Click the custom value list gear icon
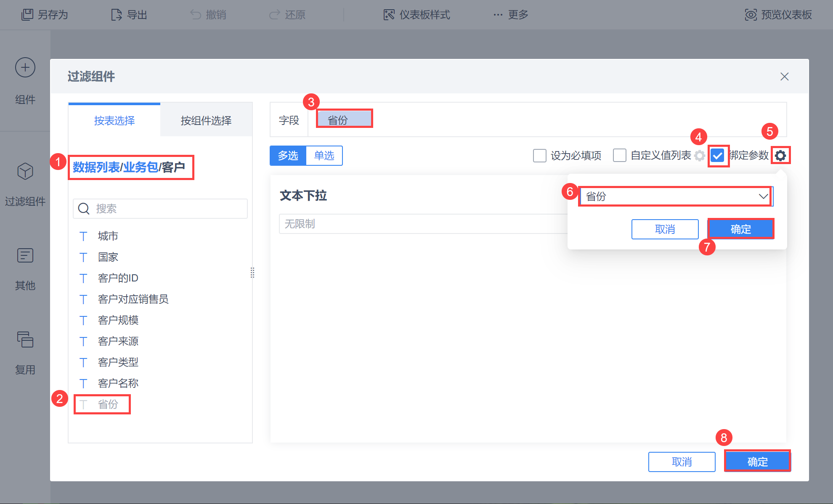Screen dimensions: 833x504 [x=699, y=156]
